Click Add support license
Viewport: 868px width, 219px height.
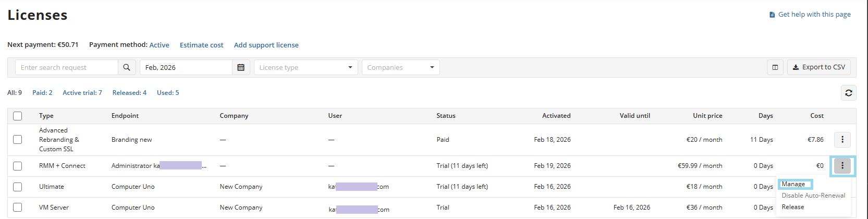(x=266, y=45)
